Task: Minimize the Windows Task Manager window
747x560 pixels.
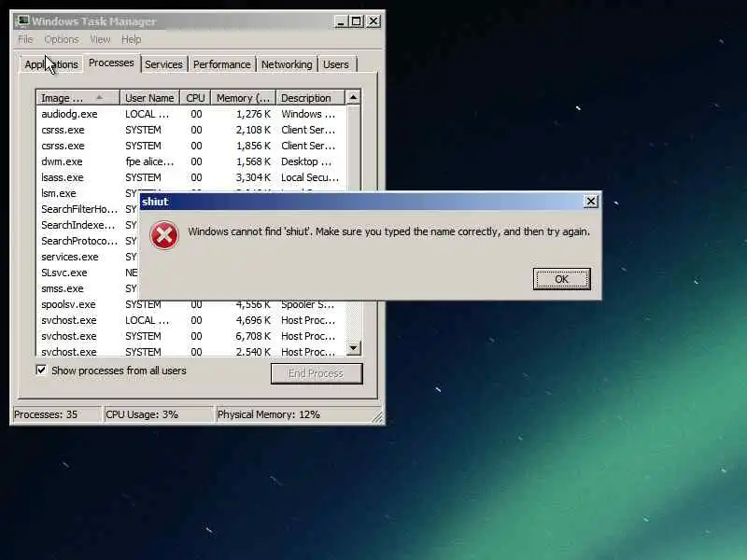Action: pyautogui.click(x=340, y=21)
